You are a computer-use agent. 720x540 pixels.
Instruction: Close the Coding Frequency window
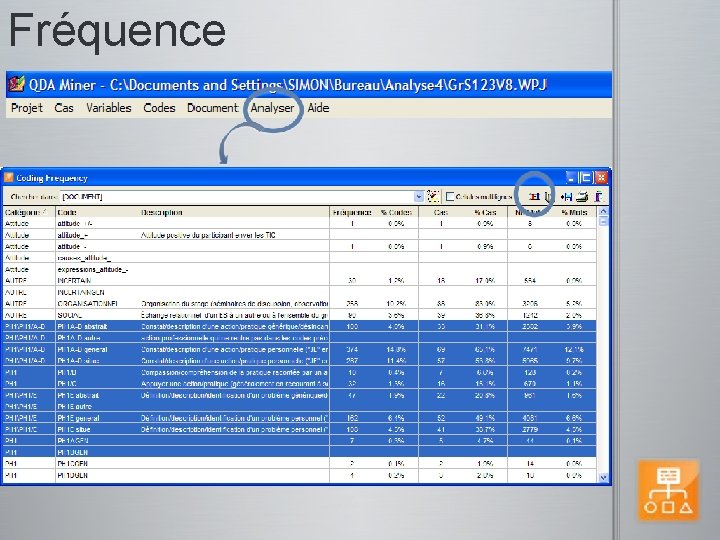click(601, 177)
